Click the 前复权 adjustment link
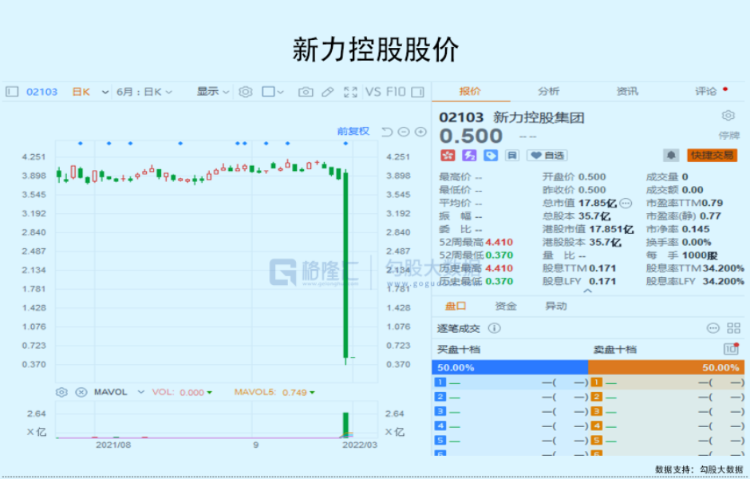 click(x=353, y=132)
